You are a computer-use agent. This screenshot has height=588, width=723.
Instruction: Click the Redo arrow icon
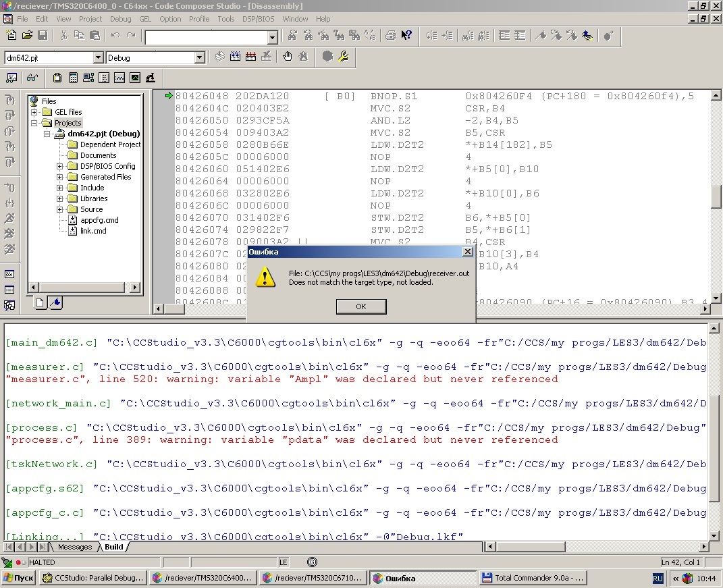tap(132, 36)
